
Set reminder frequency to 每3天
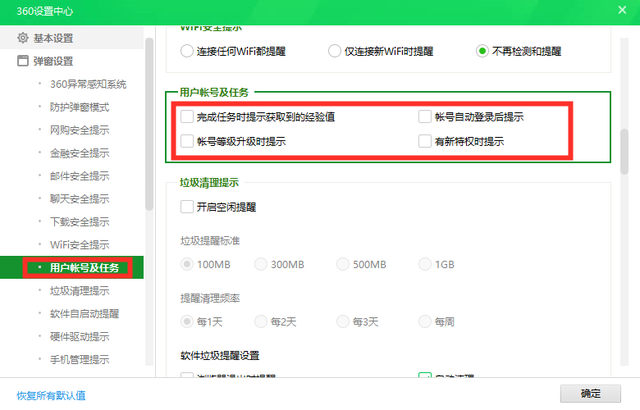pyautogui.click(x=343, y=321)
